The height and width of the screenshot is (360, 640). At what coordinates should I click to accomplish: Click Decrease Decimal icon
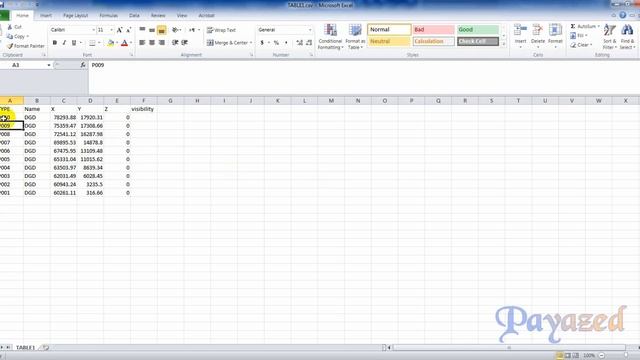(309, 42)
